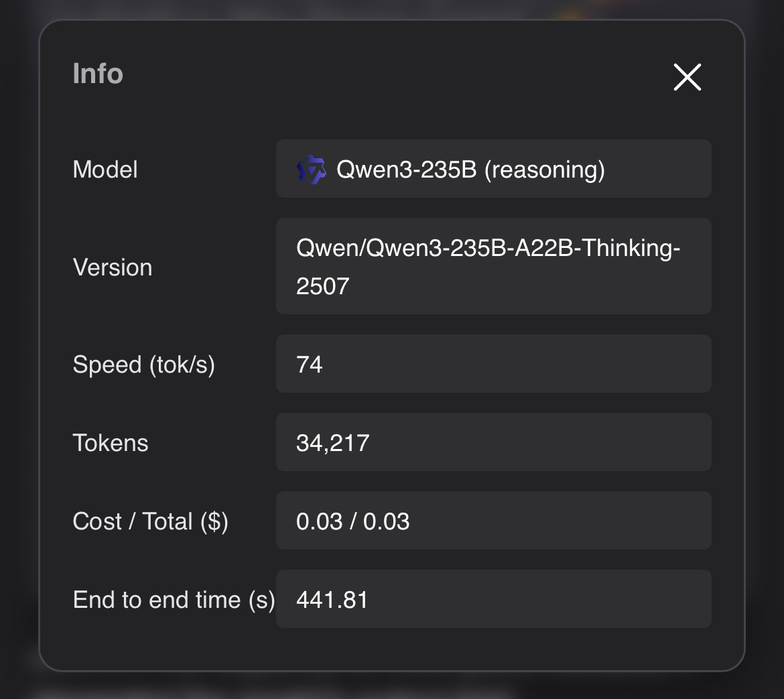Click empty right side of Speed field

(603, 365)
